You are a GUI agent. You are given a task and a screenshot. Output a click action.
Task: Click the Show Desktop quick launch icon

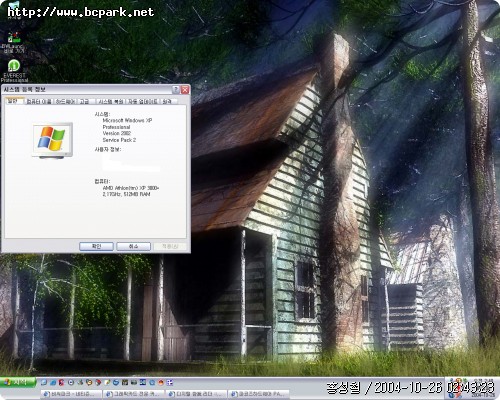click(44, 382)
